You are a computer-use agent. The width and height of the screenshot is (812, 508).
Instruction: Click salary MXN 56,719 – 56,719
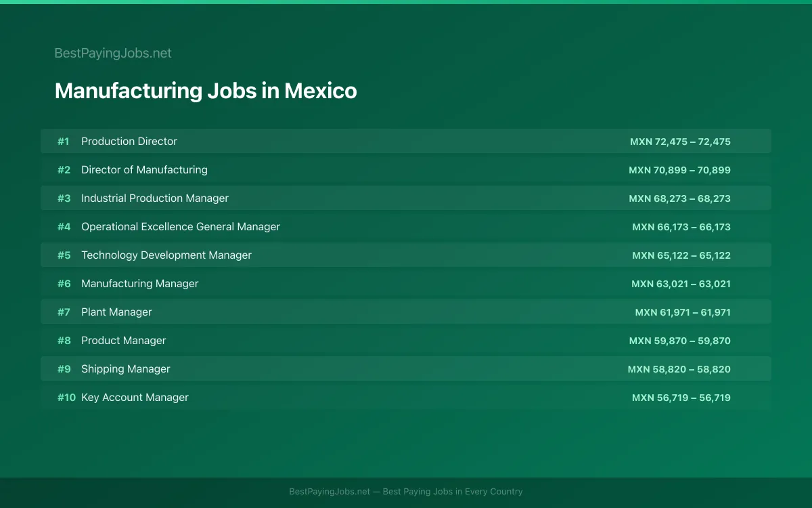click(x=681, y=398)
